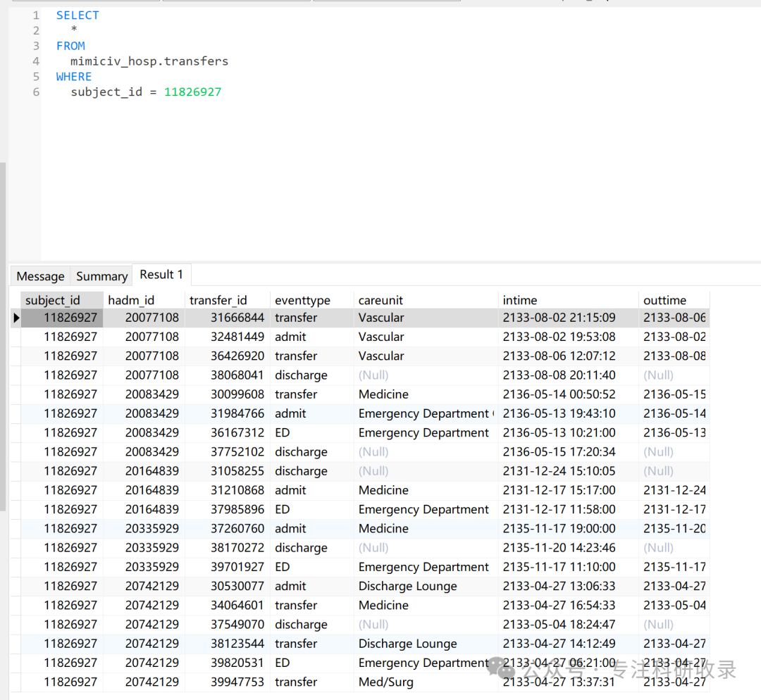
Task: Click intime cell 2131-12-24 15:10:05
Action: coord(569,471)
